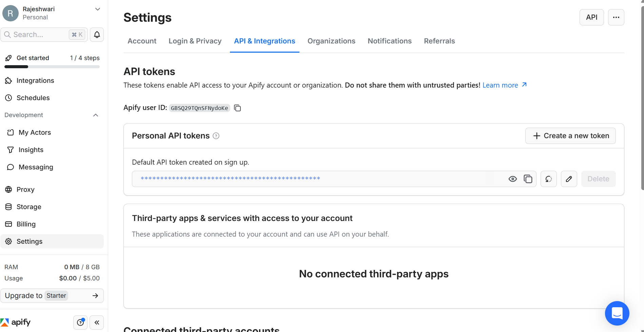The height and width of the screenshot is (332, 644).
Task: Collapse the Development sidebar section
Action: 95,115
